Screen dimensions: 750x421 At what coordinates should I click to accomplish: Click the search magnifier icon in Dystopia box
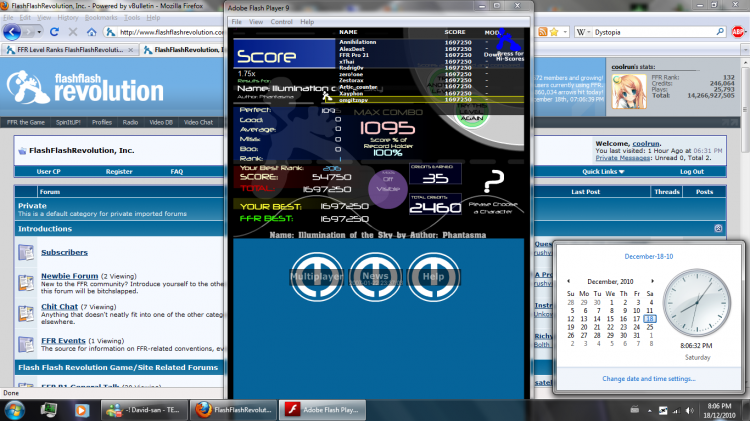pyautogui.click(x=720, y=32)
